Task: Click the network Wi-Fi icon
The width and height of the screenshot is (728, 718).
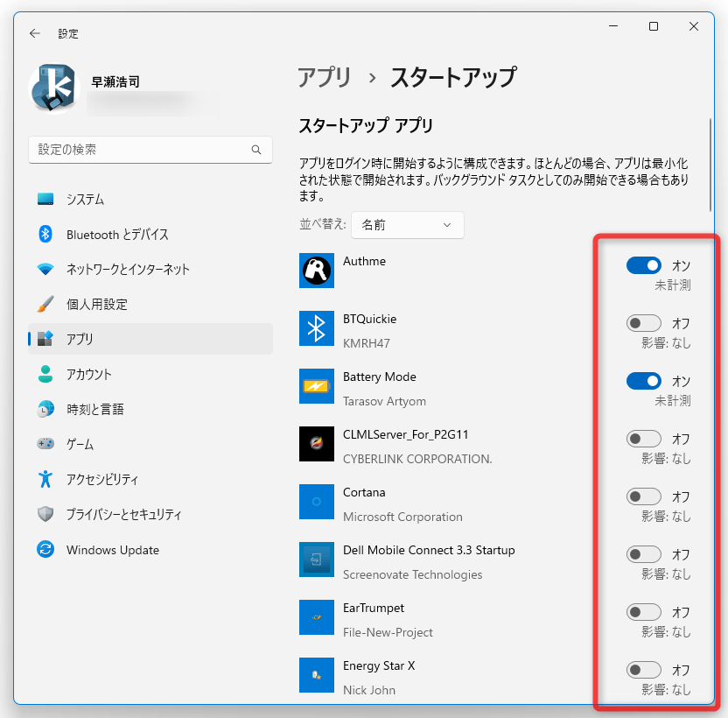Action: pyautogui.click(x=45, y=269)
